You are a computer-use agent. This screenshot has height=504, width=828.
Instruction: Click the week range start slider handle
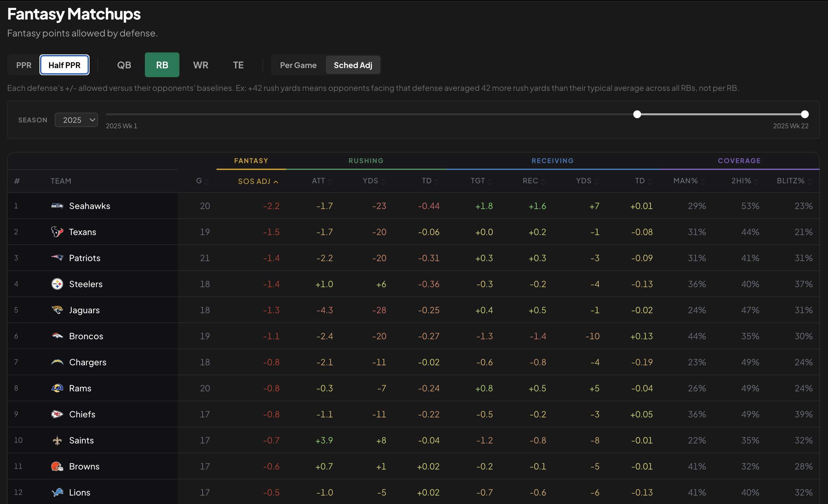click(x=637, y=114)
